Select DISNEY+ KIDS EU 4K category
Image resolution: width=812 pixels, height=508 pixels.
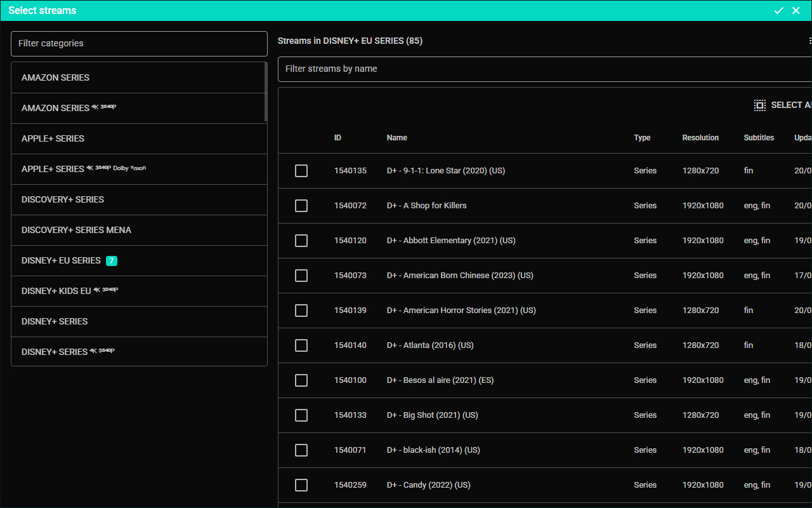click(x=139, y=291)
